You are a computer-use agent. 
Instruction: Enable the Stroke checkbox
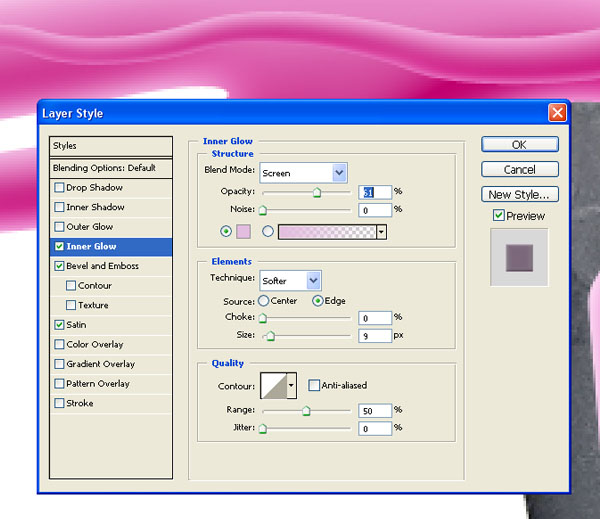(x=59, y=403)
